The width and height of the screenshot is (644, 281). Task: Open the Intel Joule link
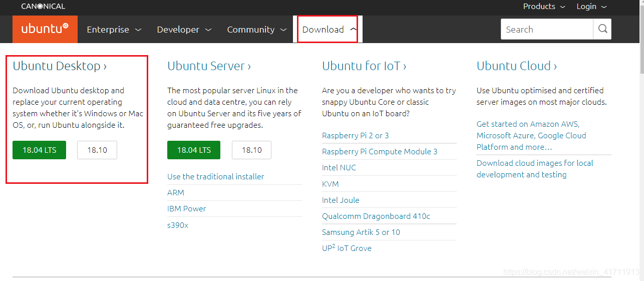click(x=341, y=200)
